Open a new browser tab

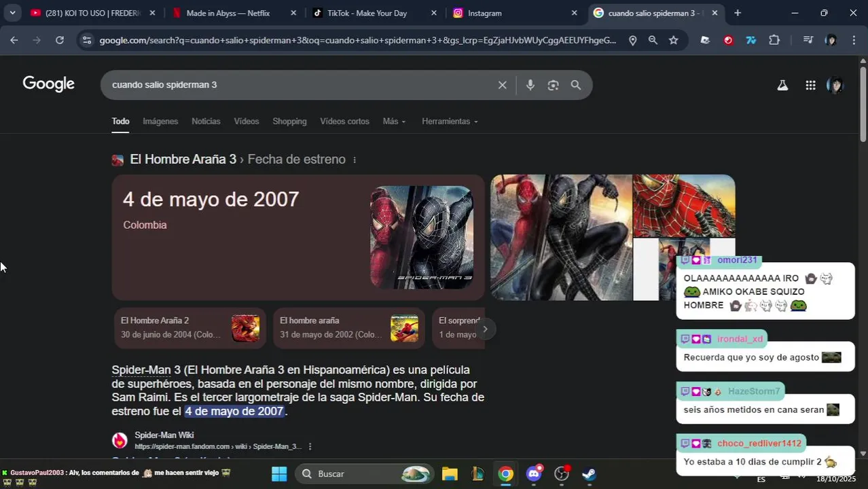(738, 13)
